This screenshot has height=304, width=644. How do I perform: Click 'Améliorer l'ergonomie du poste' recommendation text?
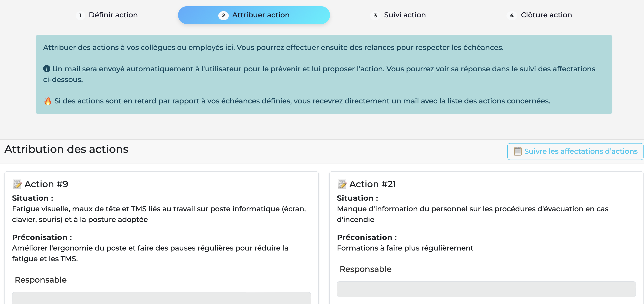[150, 253]
